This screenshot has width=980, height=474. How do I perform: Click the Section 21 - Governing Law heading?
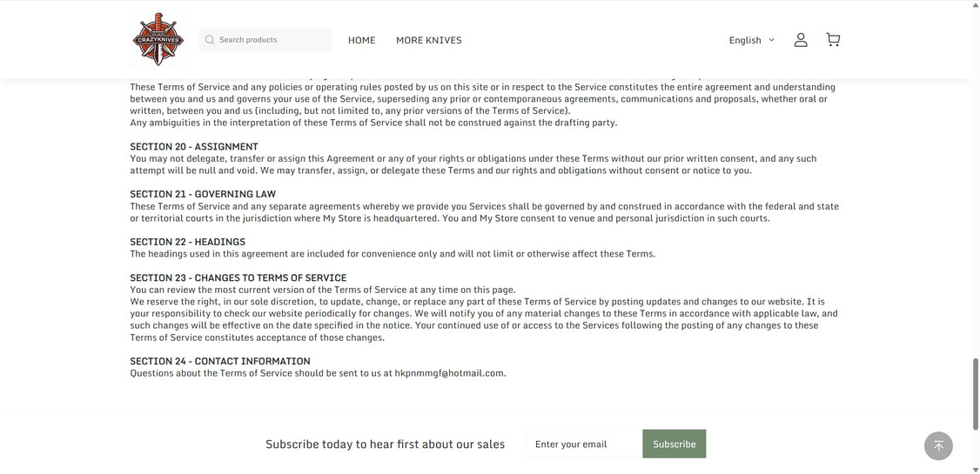tap(203, 194)
